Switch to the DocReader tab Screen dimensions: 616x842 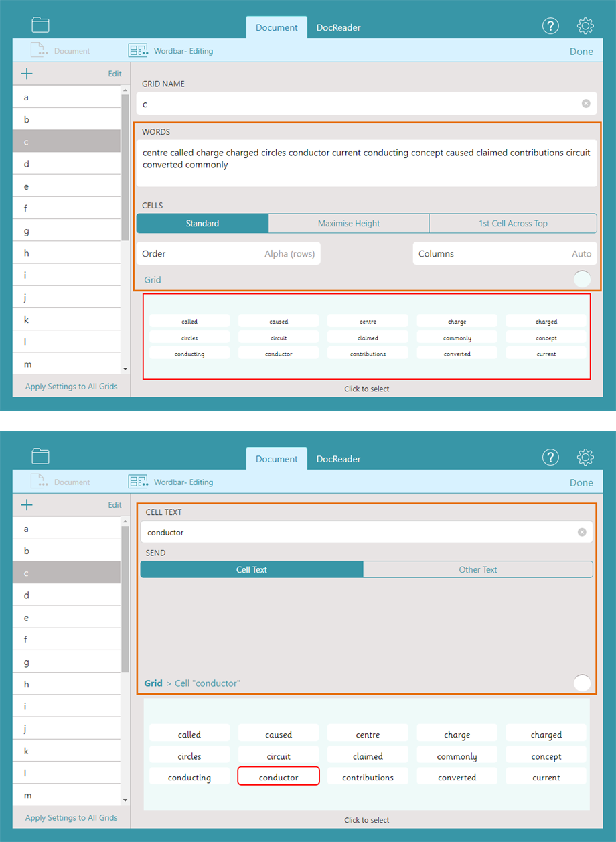[x=338, y=27]
